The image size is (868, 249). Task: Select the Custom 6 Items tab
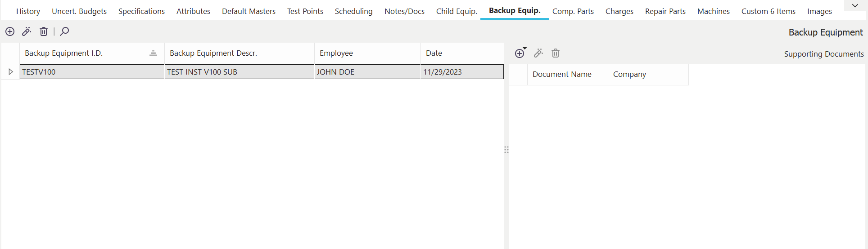pyautogui.click(x=768, y=11)
